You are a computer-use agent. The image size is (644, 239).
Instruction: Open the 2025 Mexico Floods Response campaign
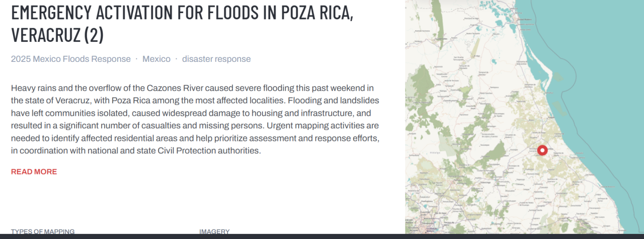tap(70, 59)
